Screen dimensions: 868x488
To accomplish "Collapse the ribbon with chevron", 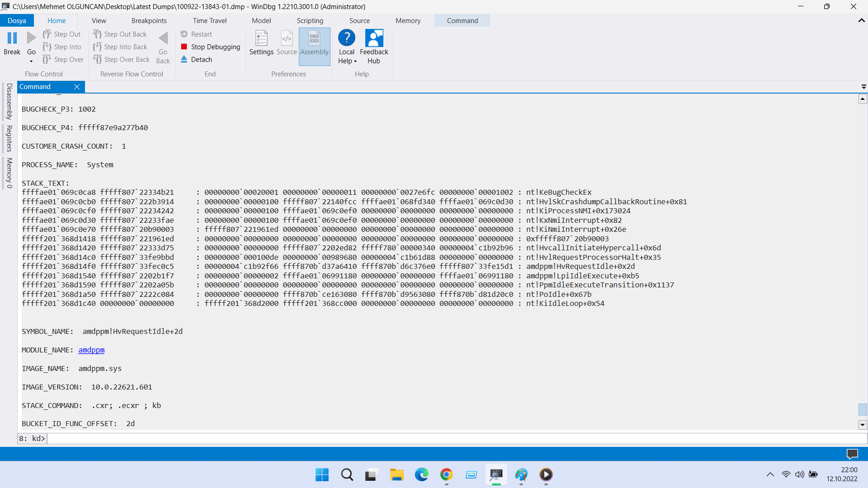I will coord(861,20).
